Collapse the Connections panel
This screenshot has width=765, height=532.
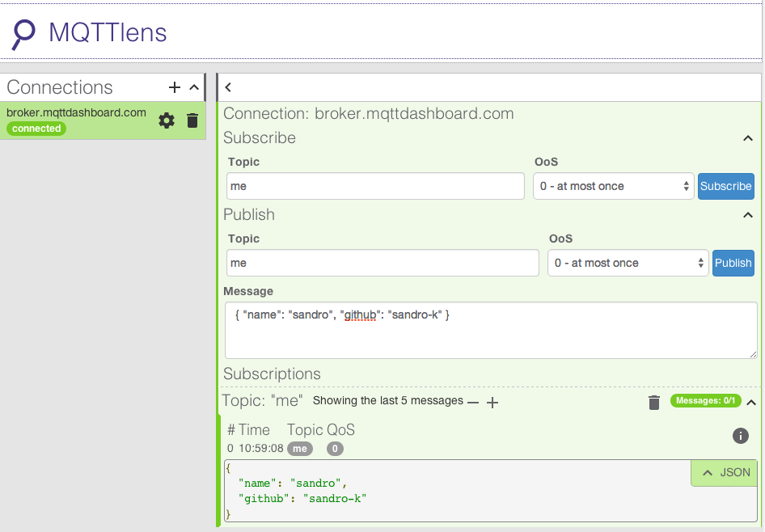194,87
